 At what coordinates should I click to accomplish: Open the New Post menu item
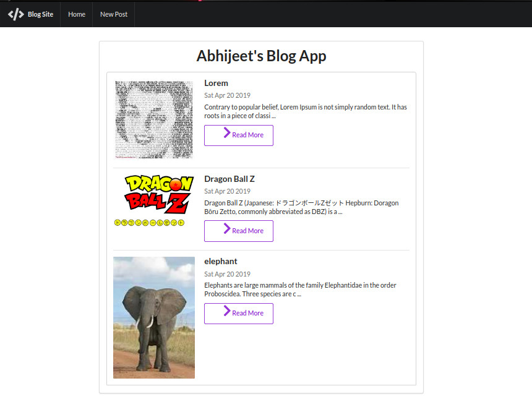114,14
